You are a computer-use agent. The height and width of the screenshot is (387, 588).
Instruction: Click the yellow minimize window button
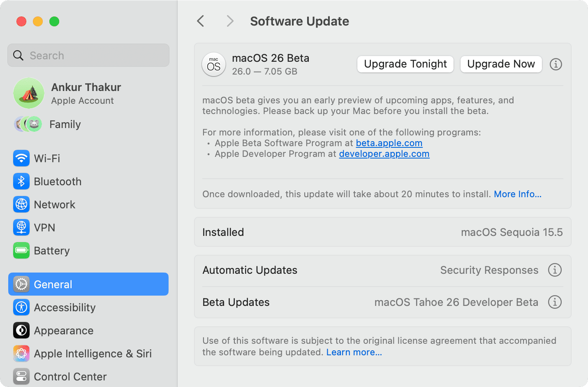(x=38, y=21)
